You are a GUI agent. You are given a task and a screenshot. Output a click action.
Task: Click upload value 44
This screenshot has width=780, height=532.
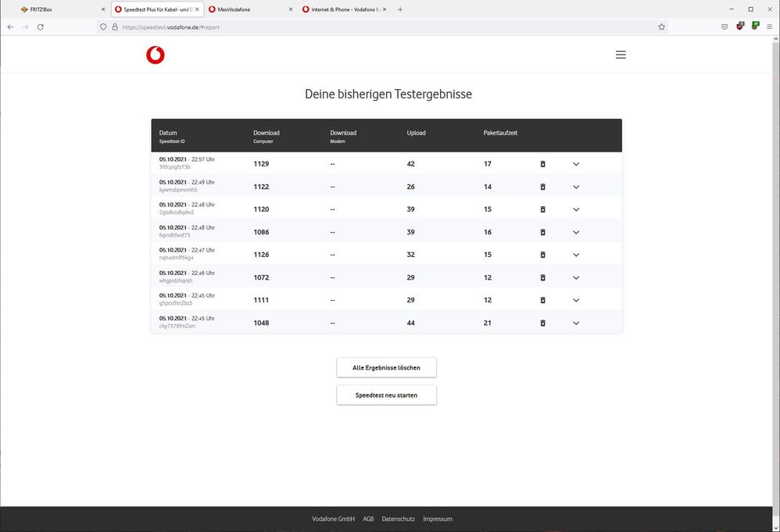(x=411, y=323)
